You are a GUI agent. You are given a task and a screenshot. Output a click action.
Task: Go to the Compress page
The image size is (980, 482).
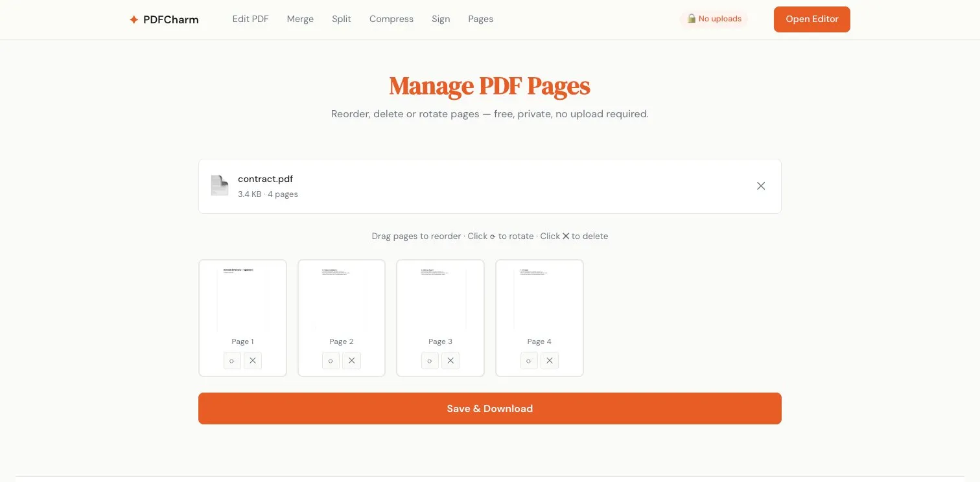(391, 19)
